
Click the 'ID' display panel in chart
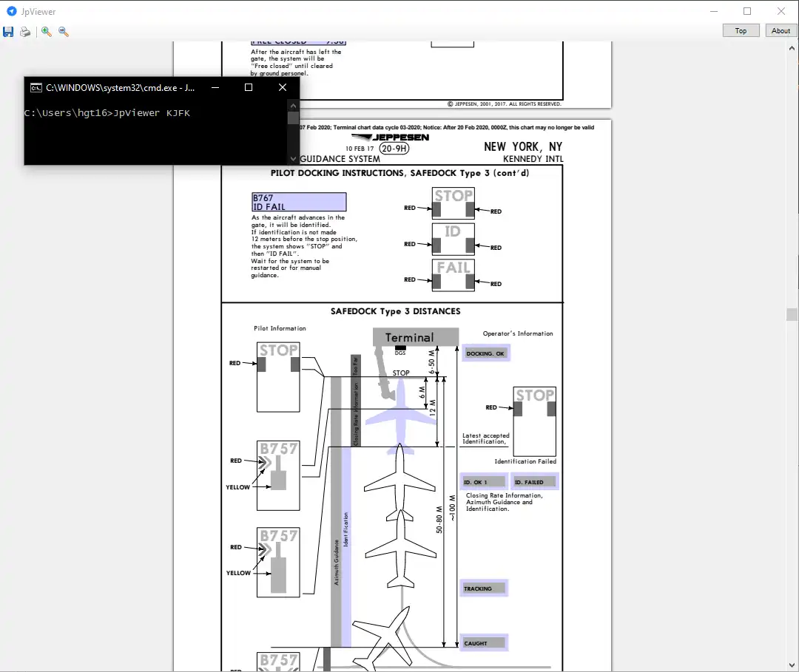click(454, 239)
